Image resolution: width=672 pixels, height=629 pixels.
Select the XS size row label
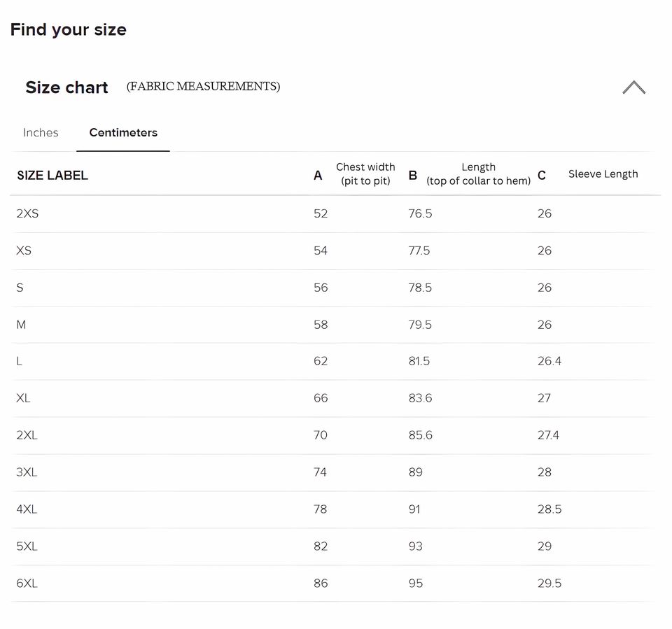[24, 250]
